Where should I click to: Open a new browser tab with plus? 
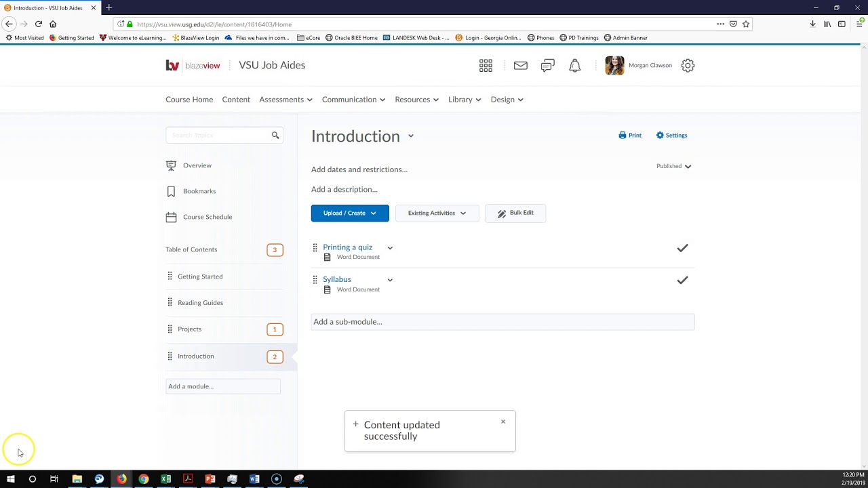[x=108, y=7]
